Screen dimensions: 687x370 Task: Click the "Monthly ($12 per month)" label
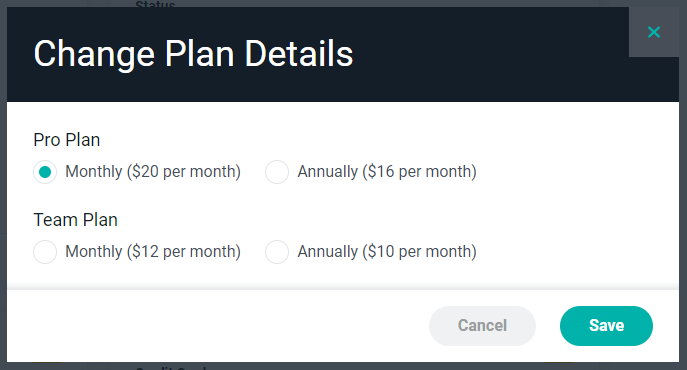click(153, 252)
